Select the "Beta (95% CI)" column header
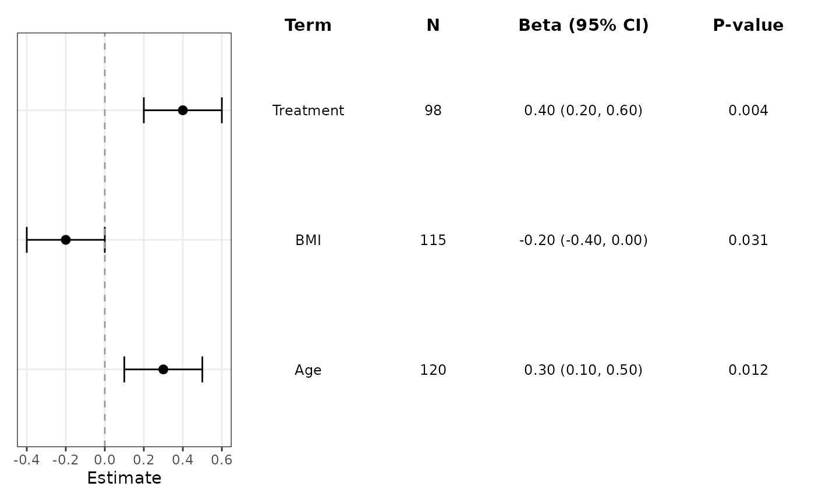This screenshot has width=815, height=504. click(583, 26)
